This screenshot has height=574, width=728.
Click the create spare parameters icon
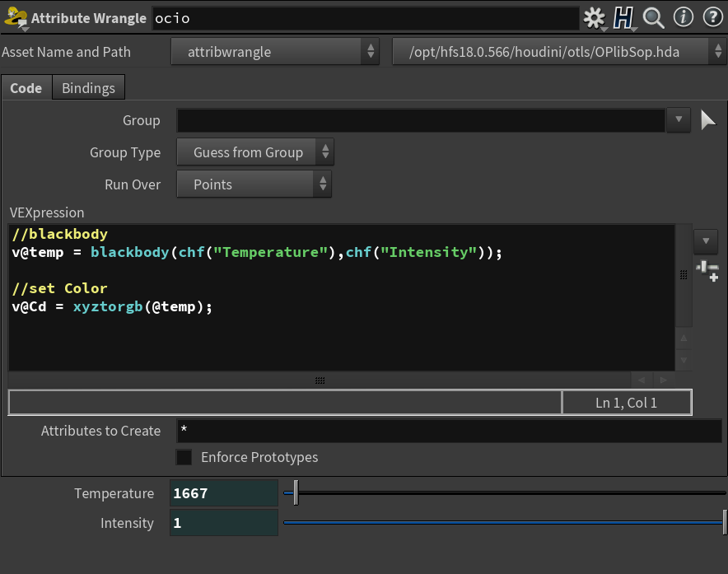pyautogui.click(x=707, y=271)
